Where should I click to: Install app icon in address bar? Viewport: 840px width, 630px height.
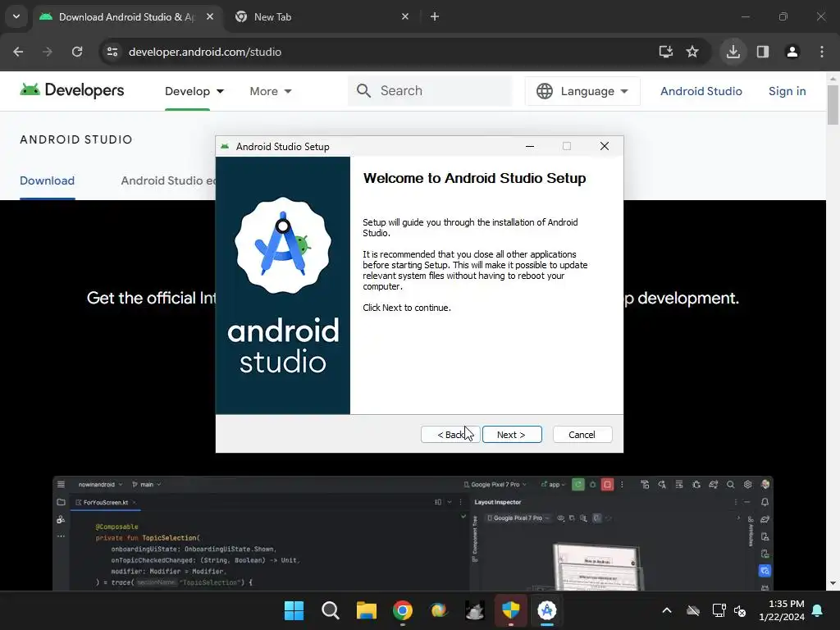click(x=666, y=52)
